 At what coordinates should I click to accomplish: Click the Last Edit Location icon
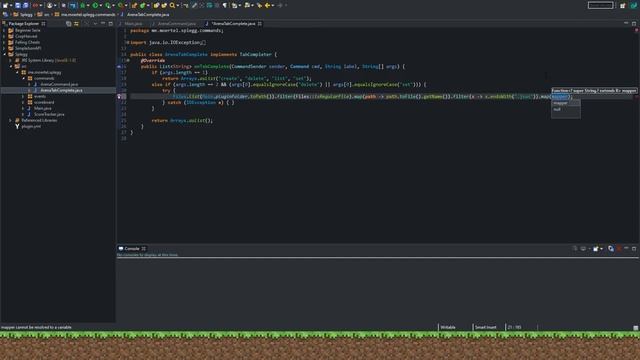[x=259, y=5]
